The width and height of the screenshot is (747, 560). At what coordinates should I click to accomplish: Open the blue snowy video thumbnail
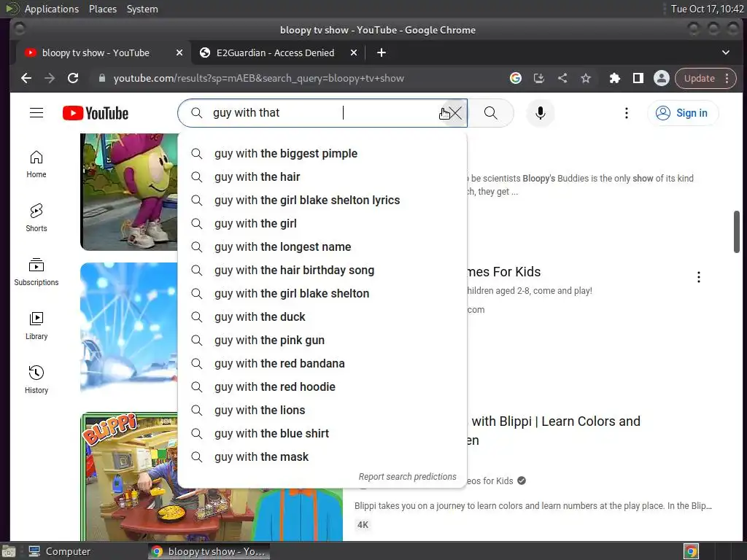pos(128,327)
